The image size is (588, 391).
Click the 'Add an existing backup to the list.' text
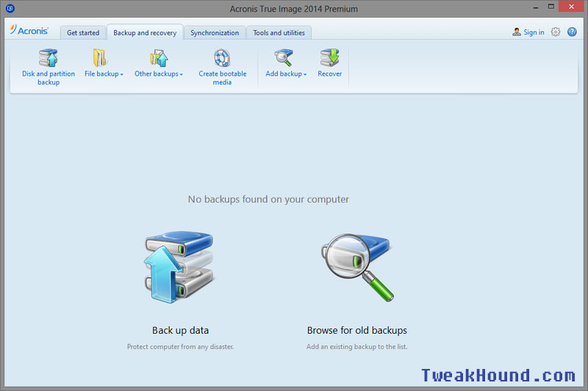(356, 347)
